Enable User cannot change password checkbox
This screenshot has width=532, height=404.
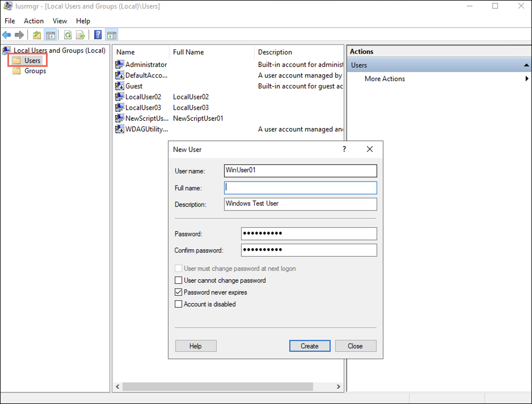[178, 280]
